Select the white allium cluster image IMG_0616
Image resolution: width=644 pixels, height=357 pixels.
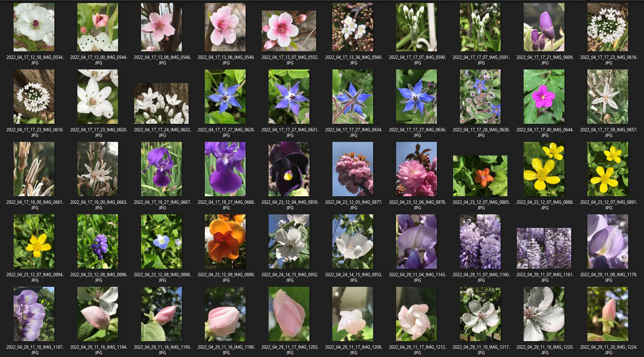pyautogui.click(x=608, y=26)
